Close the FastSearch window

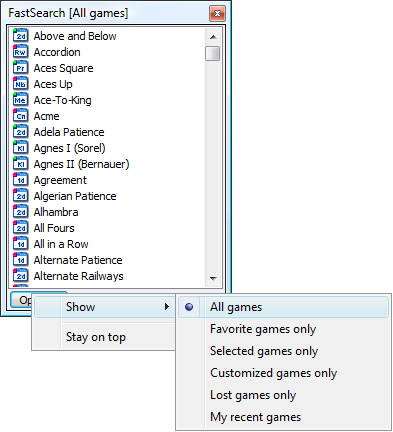click(217, 14)
